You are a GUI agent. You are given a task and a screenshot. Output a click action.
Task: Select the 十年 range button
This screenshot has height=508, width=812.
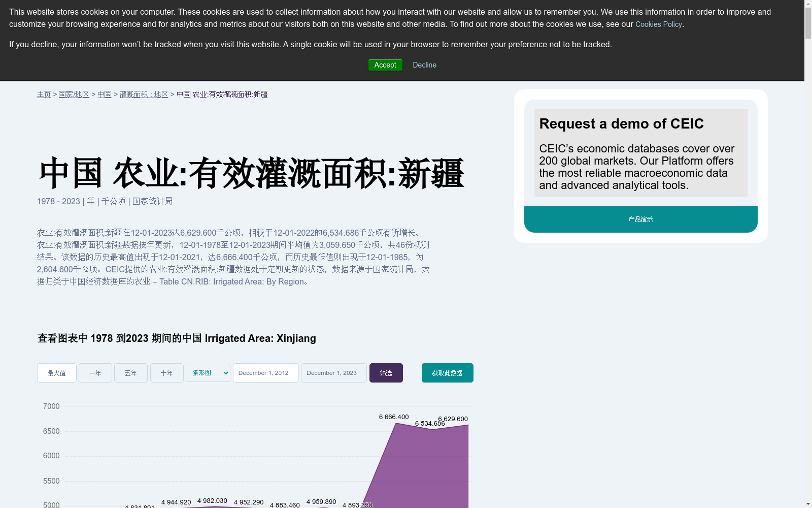pos(167,373)
